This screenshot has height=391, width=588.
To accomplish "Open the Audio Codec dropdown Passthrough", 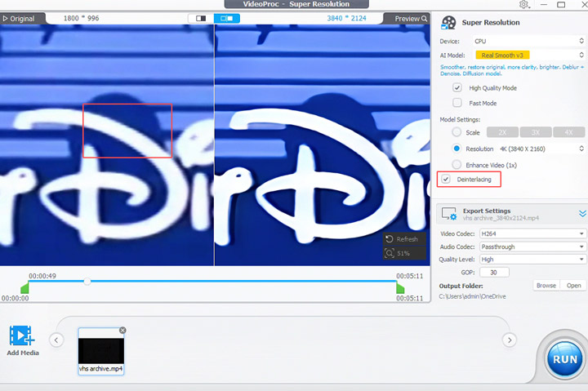I will point(532,247).
